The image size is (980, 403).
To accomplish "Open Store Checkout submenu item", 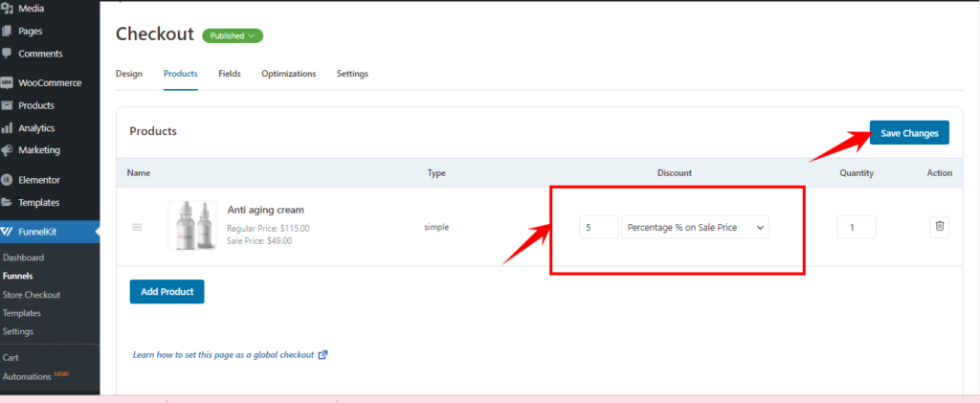I will point(32,294).
